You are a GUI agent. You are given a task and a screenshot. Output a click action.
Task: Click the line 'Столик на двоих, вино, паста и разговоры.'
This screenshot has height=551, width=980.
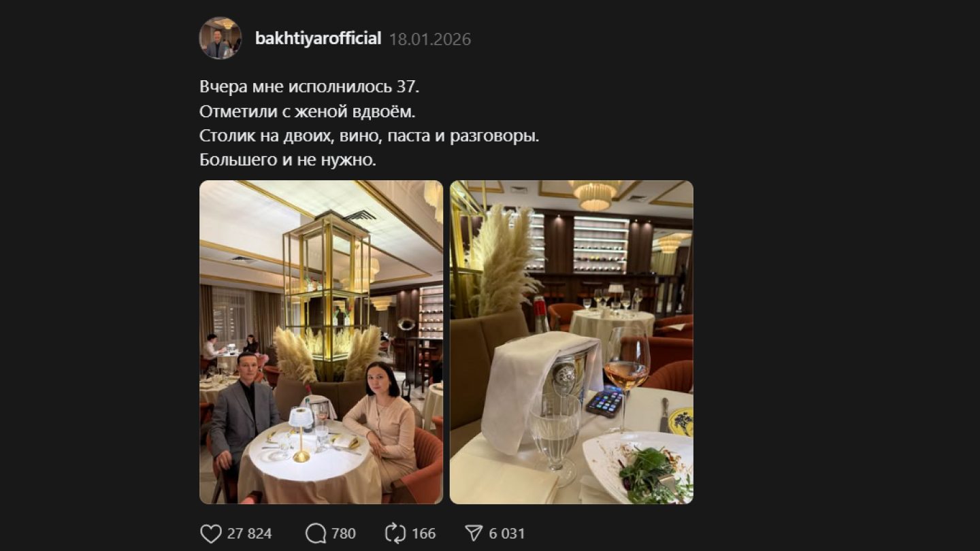pos(369,136)
